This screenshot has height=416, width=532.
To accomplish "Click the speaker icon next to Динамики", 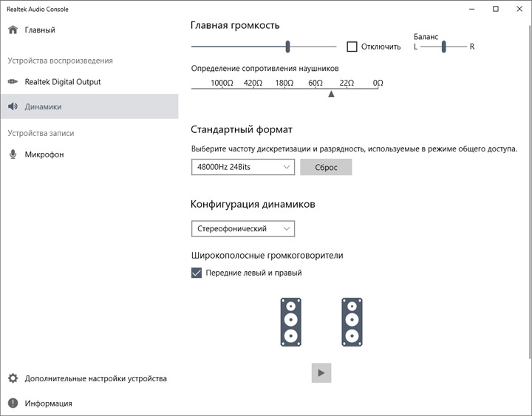I will pos(13,106).
